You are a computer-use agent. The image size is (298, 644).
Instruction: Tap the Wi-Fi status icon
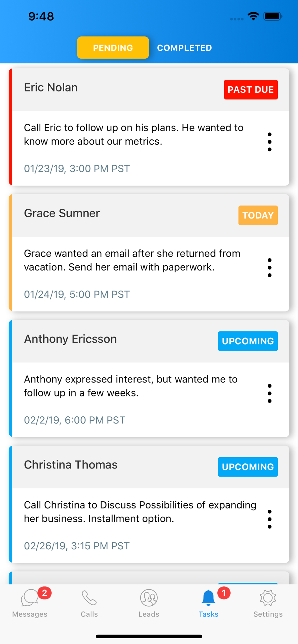point(253,16)
